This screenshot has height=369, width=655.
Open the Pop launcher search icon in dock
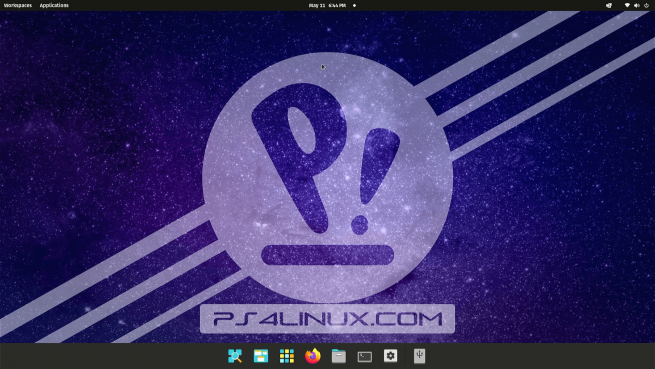pos(235,356)
